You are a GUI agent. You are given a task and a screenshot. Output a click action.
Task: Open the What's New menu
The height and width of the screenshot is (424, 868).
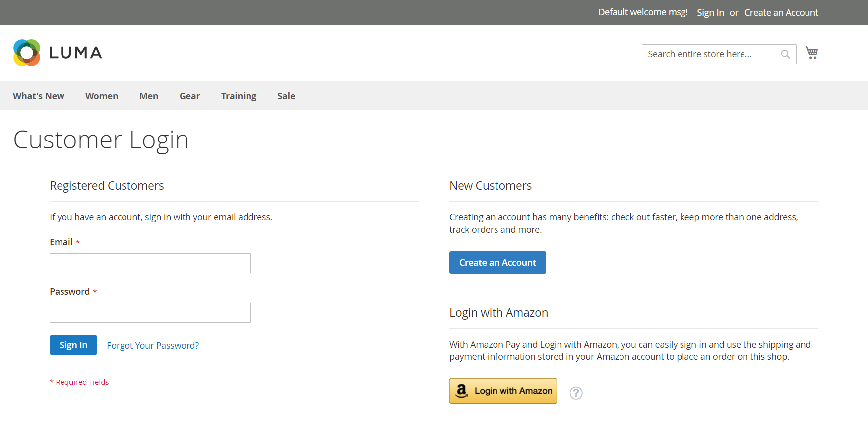[x=39, y=96]
